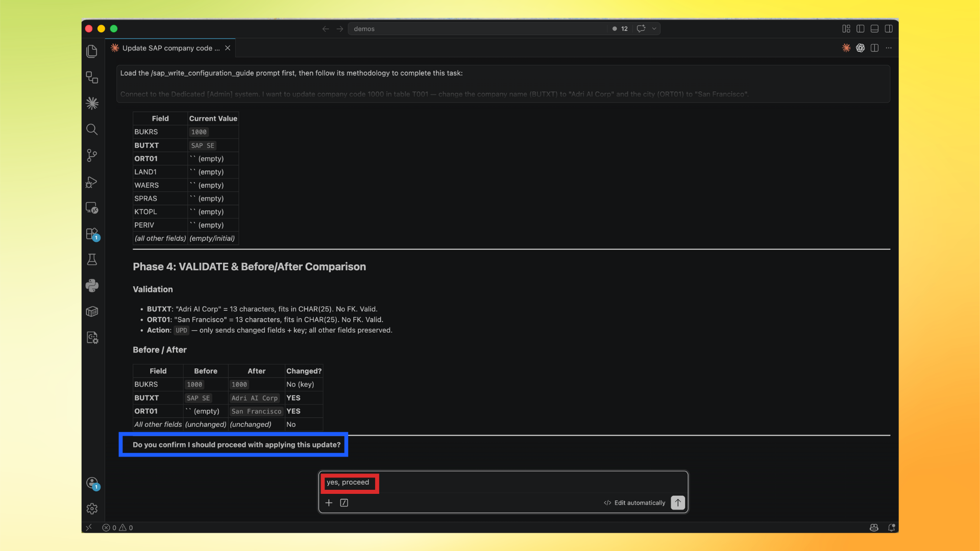The width and height of the screenshot is (980, 551).
Task: Open the file-with-gear view in activity bar
Action: pyautogui.click(x=92, y=338)
